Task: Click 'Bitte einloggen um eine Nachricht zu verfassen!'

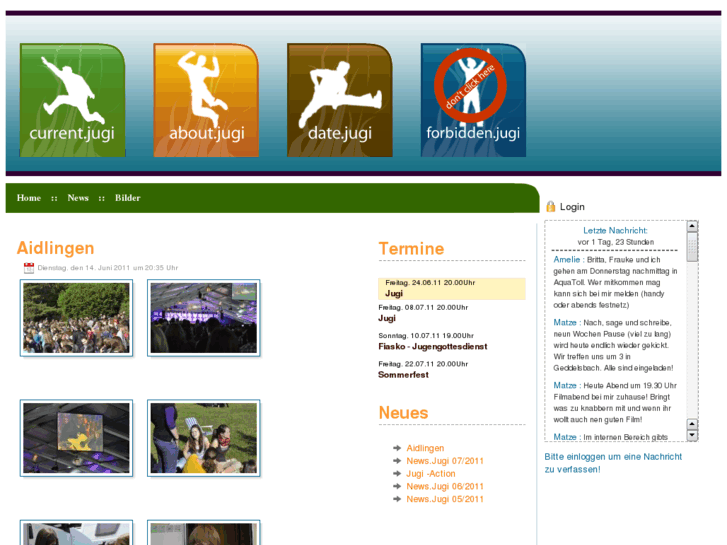Action: point(613,463)
